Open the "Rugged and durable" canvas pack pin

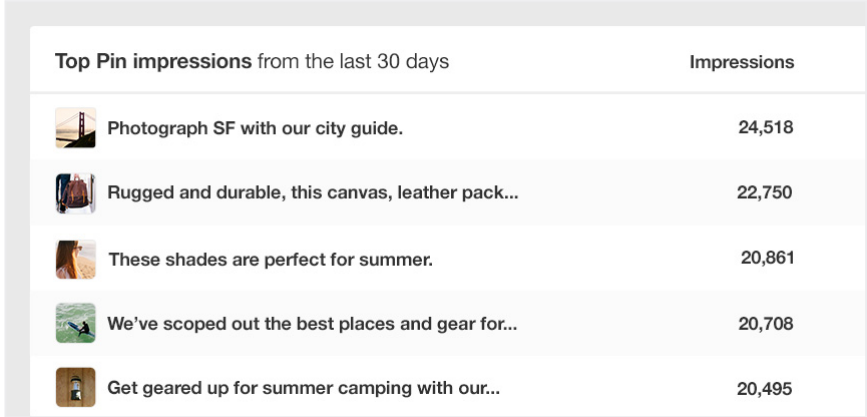pos(312,193)
